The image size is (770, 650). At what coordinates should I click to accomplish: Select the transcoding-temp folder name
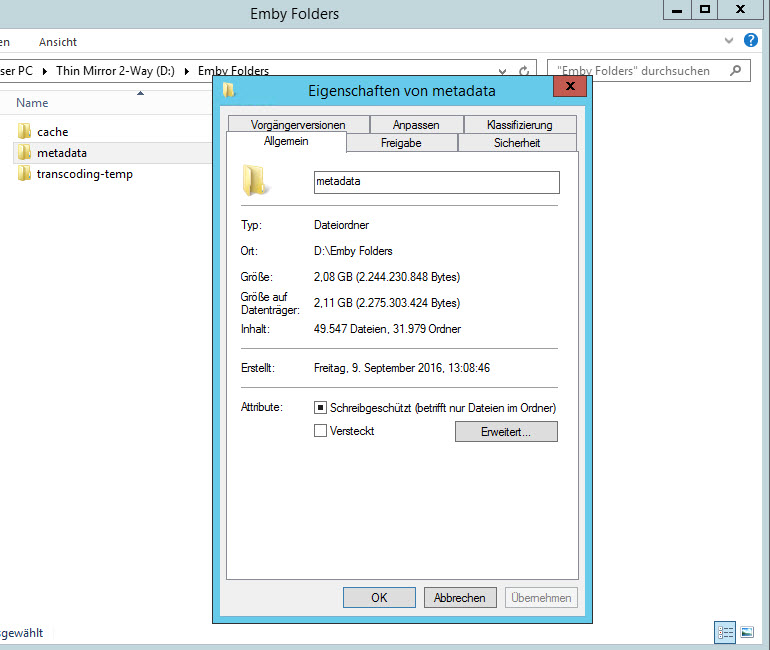pyautogui.click(x=84, y=174)
